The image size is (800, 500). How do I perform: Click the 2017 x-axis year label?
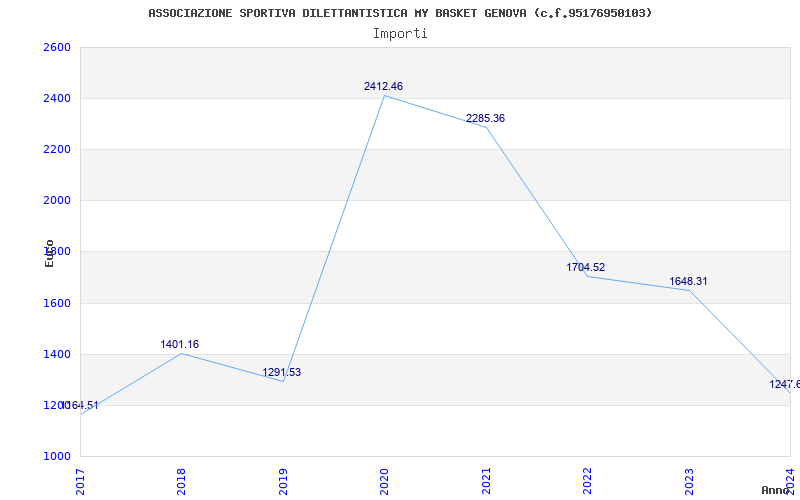click(80, 482)
